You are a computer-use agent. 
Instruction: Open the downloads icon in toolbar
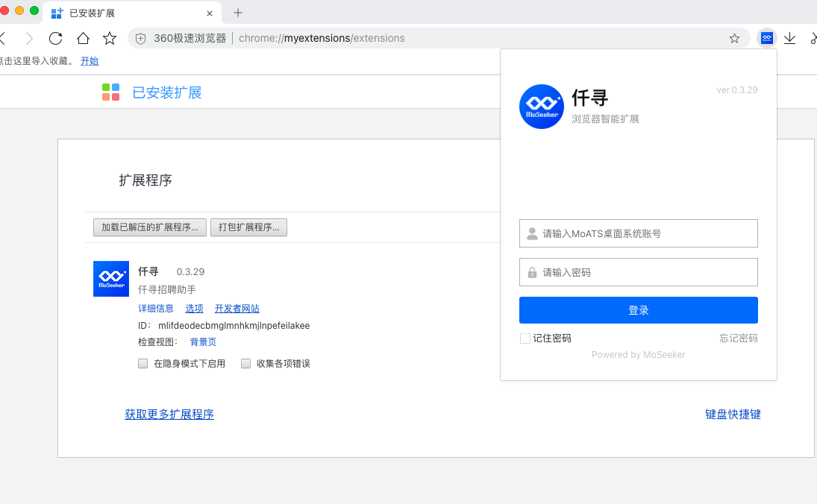pos(790,38)
